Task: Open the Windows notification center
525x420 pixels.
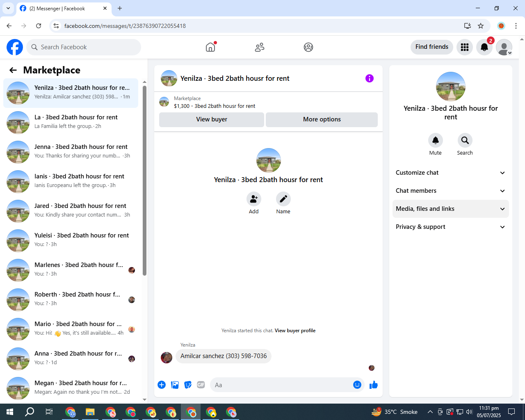Action: coord(511,412)
